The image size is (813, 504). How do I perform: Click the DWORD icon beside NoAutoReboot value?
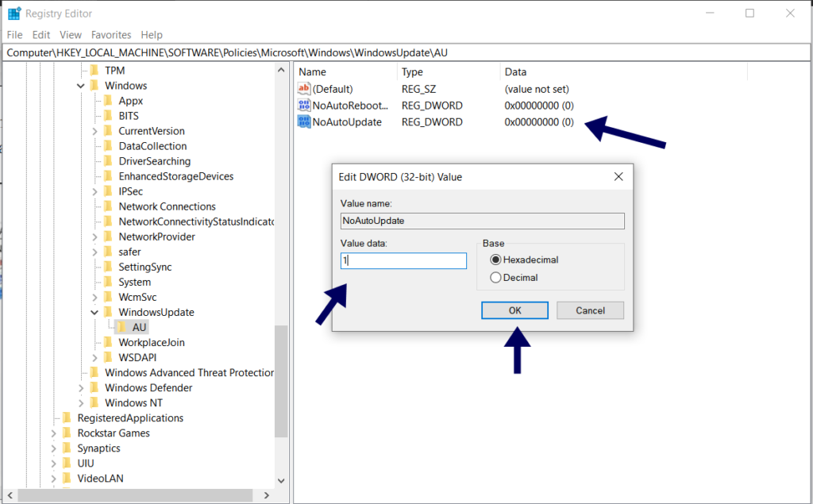[x=304, y=105]
